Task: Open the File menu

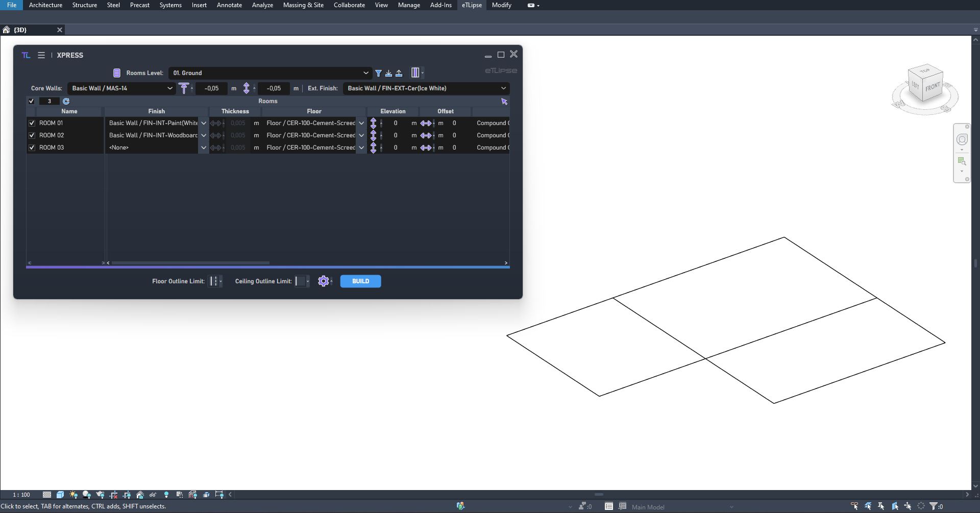Action: tap(11, 5)
